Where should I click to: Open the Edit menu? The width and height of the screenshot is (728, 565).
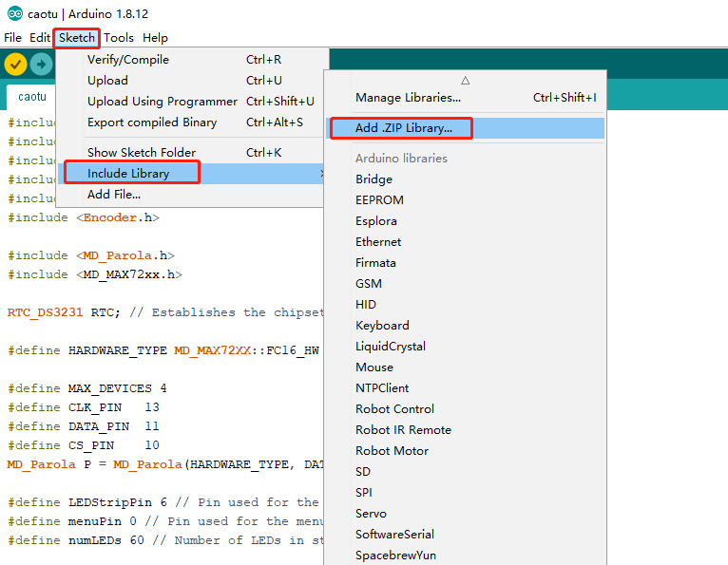(40, 38)
